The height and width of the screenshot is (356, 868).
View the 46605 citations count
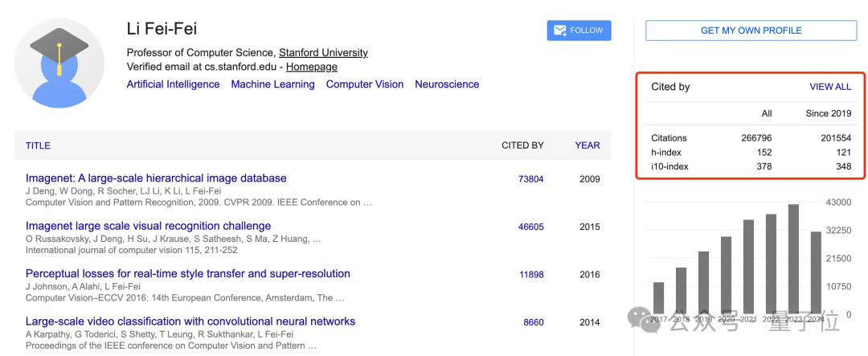click(x=531, y=227)
